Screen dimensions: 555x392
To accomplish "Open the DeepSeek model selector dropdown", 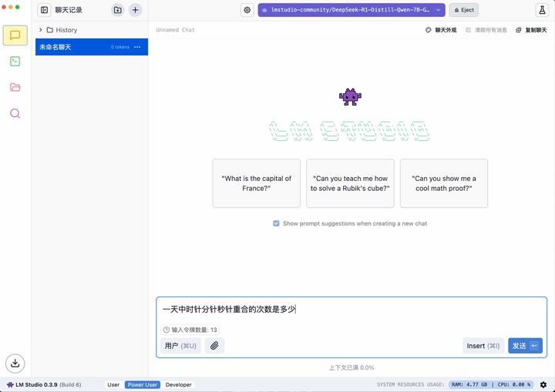I will coord(351,10).
